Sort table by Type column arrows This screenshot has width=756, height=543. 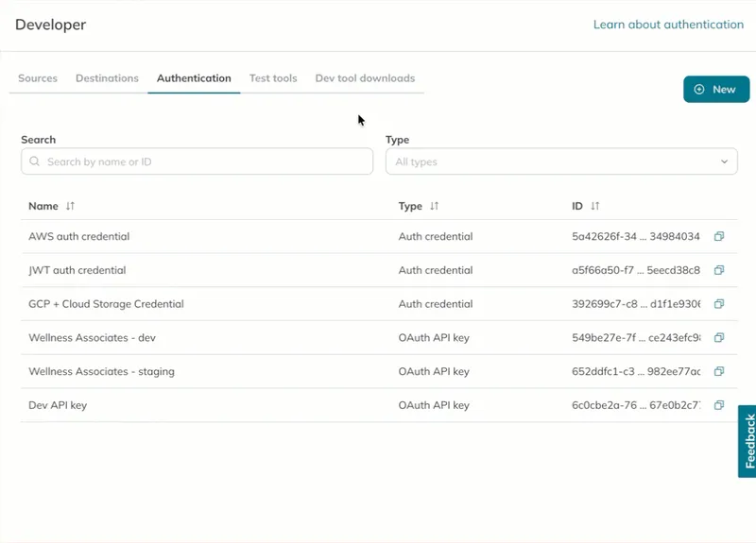coord(435,206)
